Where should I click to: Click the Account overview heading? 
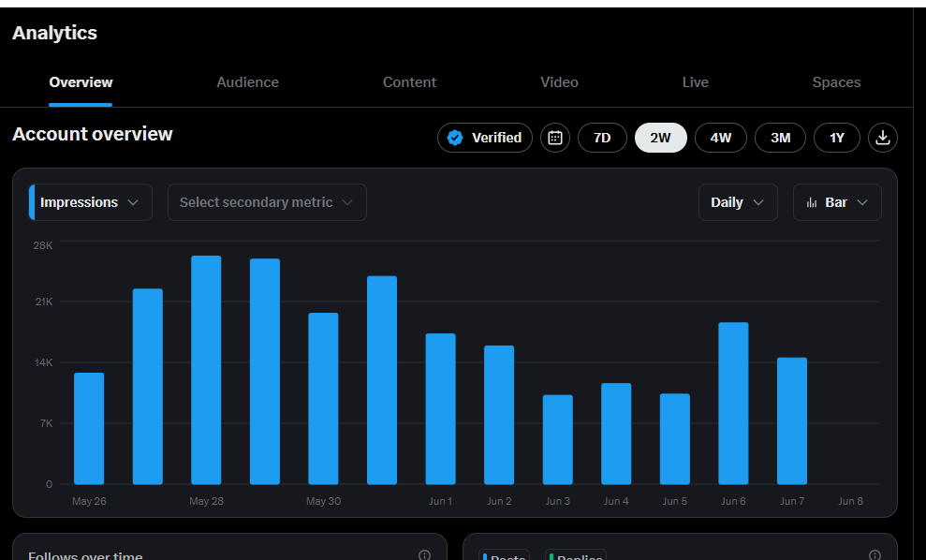pyautogui.click(x=93, y=134)
